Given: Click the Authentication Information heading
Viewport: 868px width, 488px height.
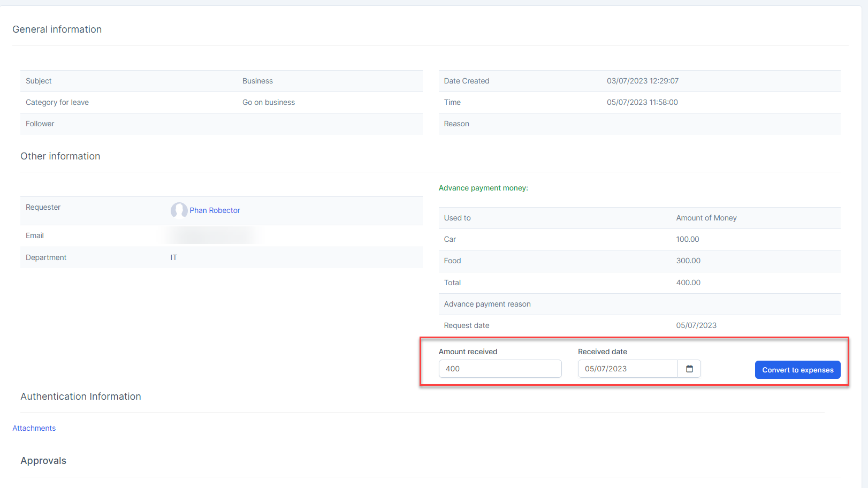Looking at the screenshot, I should tap(81, 396).
